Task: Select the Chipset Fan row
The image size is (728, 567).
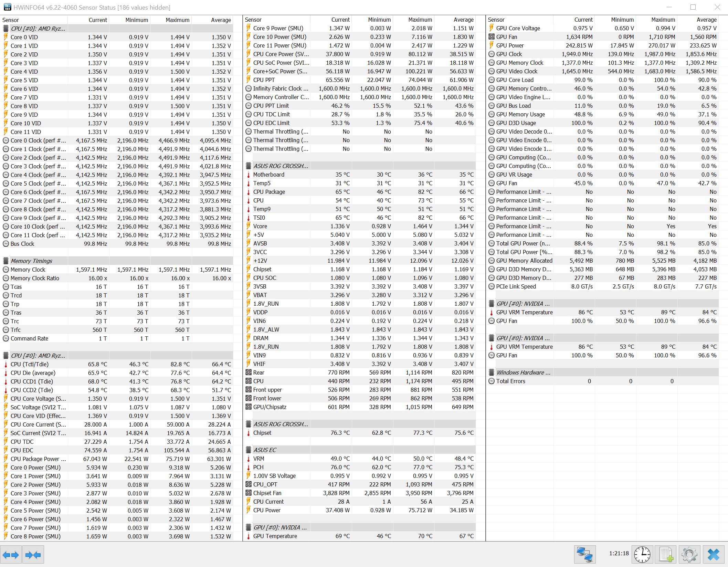Action: point(267,493)
